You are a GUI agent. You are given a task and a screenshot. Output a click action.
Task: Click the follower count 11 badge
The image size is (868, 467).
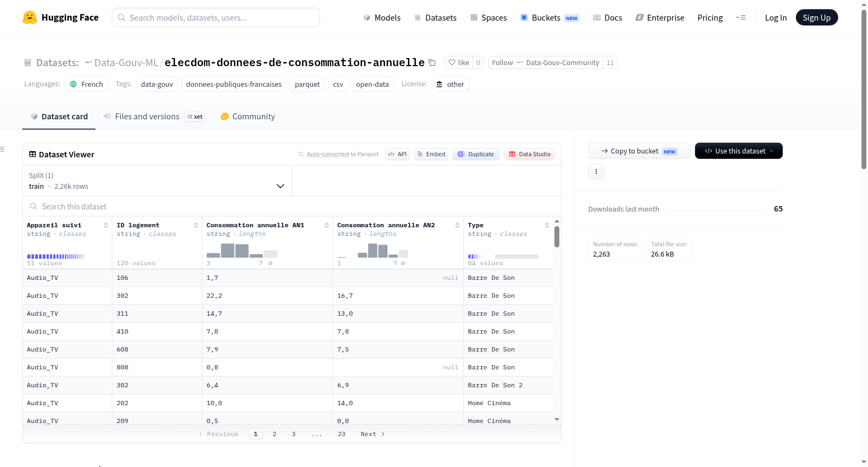point(610,62)
